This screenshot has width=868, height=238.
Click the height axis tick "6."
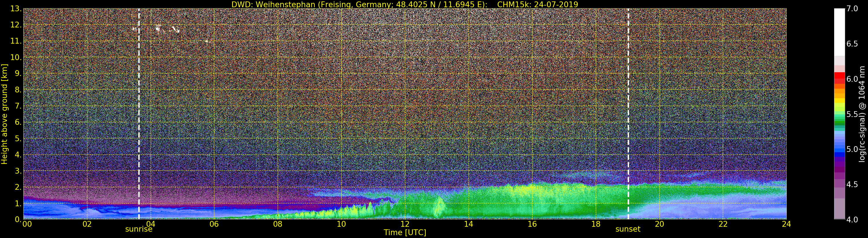click(18, 122)
